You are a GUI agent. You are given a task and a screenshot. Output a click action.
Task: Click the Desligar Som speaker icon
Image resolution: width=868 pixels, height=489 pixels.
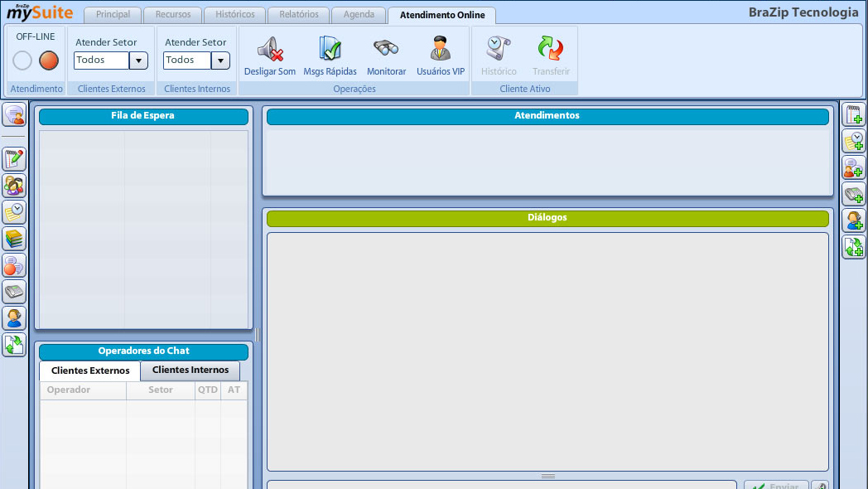point(270,49)
